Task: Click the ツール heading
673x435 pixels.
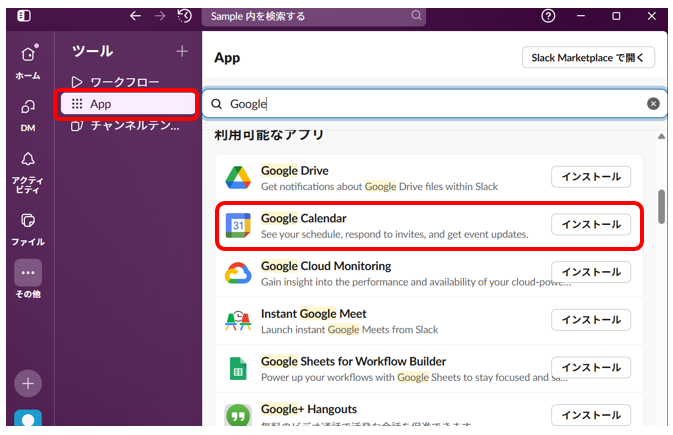Action: [93, 51]
